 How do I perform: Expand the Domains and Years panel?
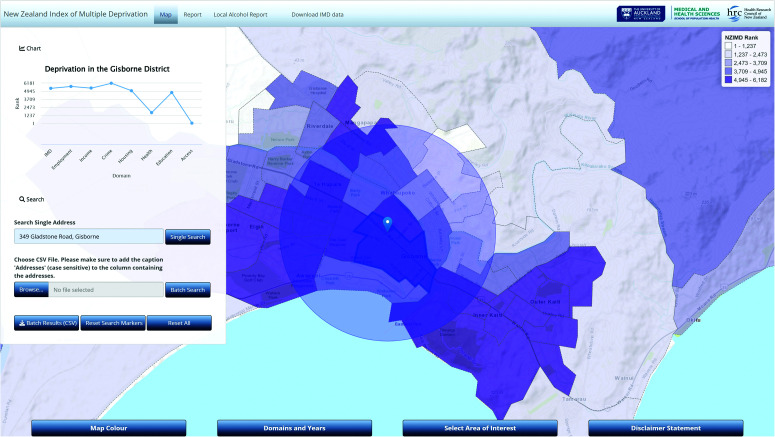pos(295,428)
